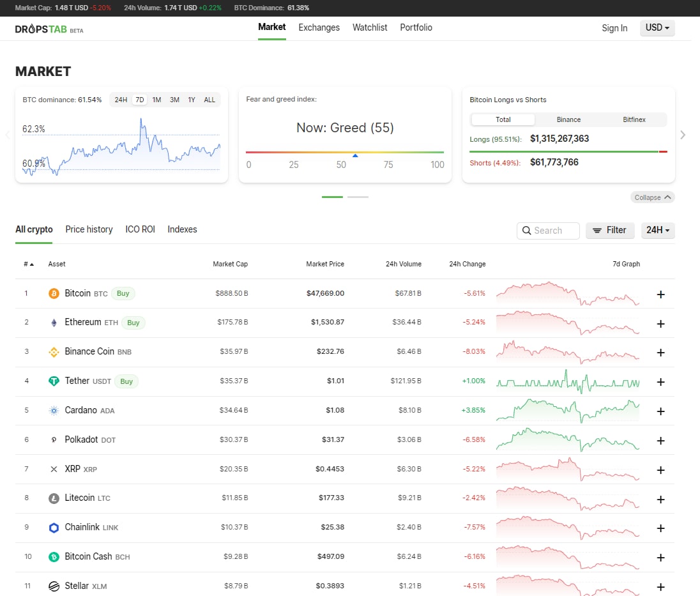700x596 pixels.
Task: Click the Binance Coin icon
Action: pos(54,352)
